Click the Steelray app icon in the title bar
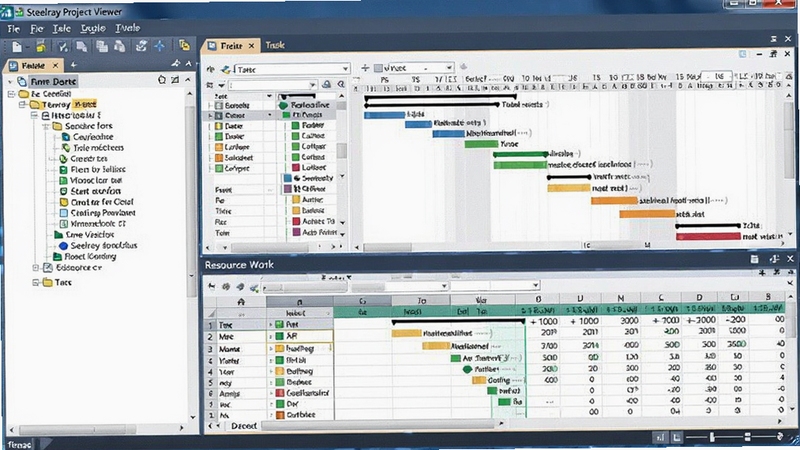Viewport: 800px width, 450px height. pyautogui.click(x=7, y=11)
